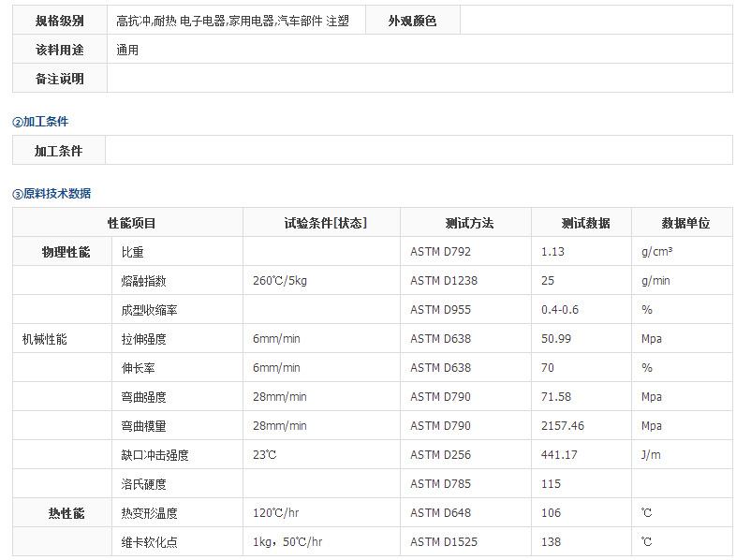
Task: Click the 外观颜色 label cell
Action: [413, 21]
